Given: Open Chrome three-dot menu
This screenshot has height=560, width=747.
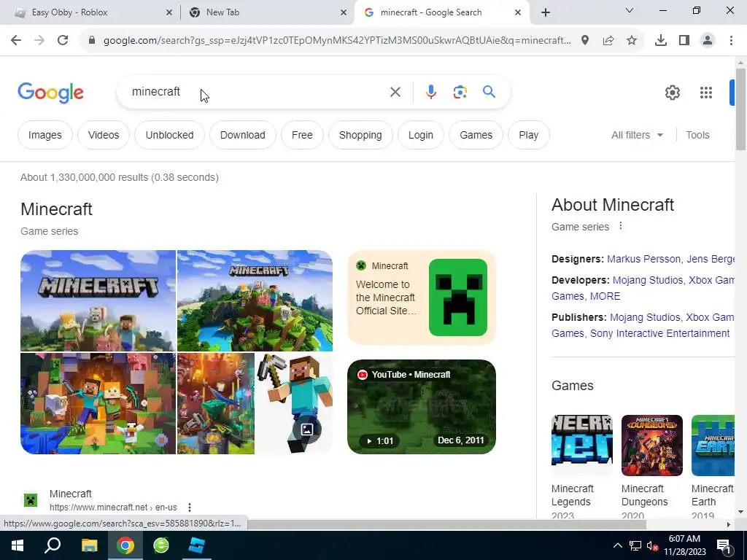Looking at the screenshot, I should [731, 41].
